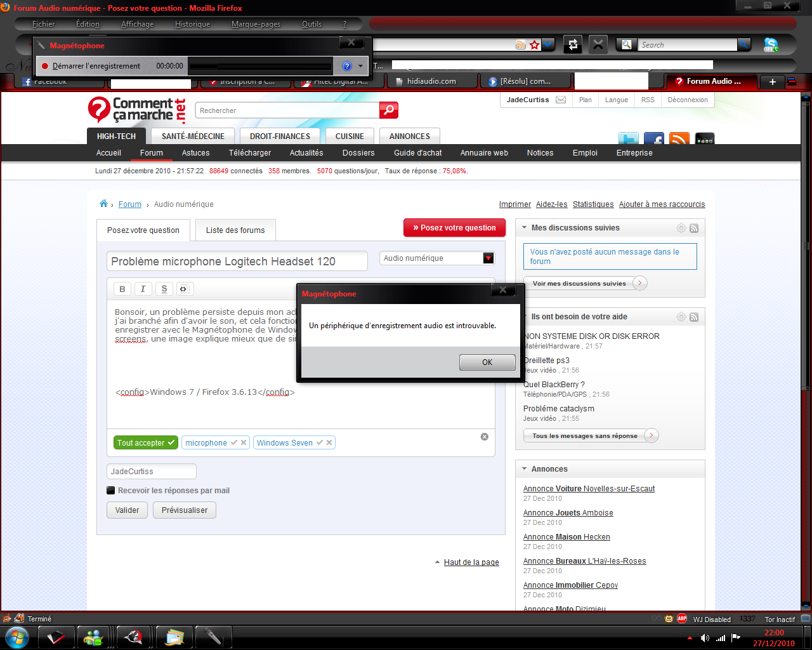Open a new Firefox tab with plus button
This screenshot has width=812, height=650.
coord(773,81)
